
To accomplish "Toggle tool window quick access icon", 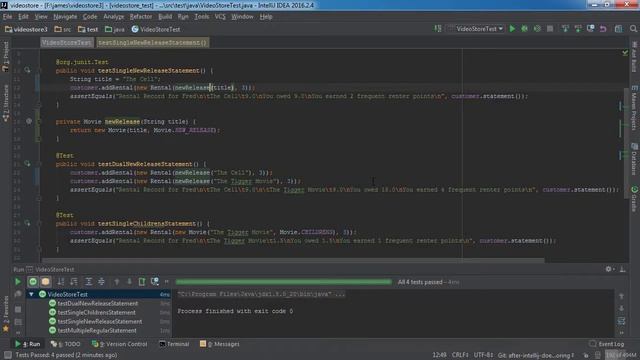I will click(x=7, y=355).
